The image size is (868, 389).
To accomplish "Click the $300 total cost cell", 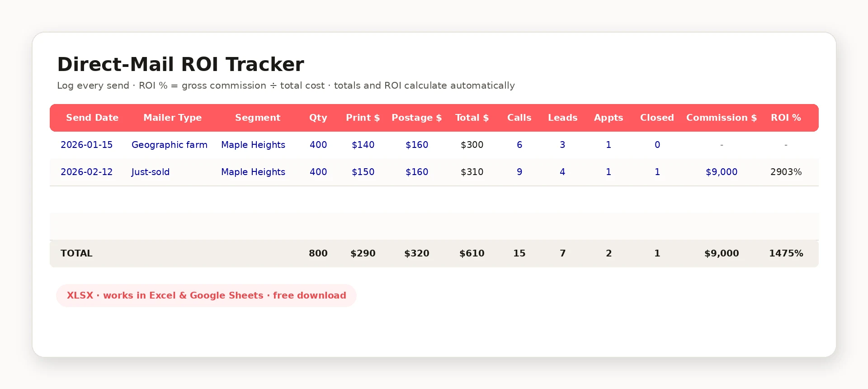I will (x=472, y=145).
